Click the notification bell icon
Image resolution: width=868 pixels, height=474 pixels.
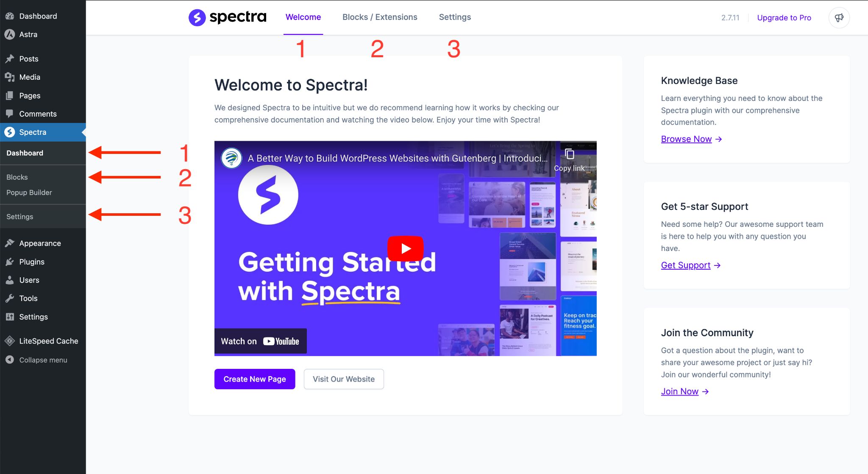[840, 17]
